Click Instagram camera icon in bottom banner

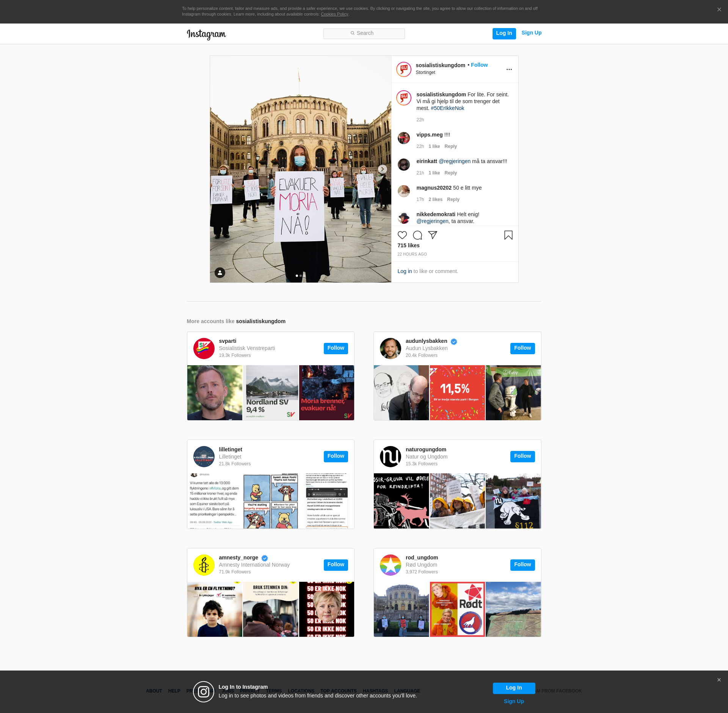(x=204, y=692)
